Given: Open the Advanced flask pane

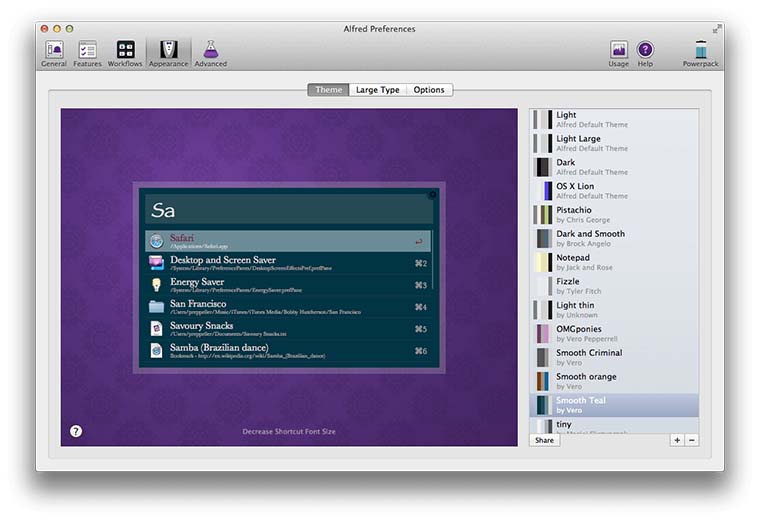Looking at the screenshot, I should 211,53.
